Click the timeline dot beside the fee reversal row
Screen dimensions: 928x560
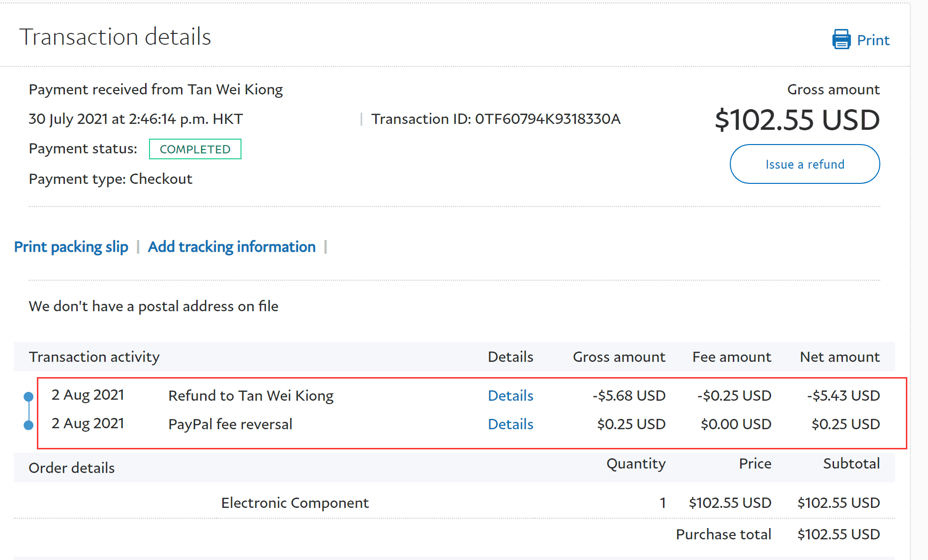tap(29, 425)
